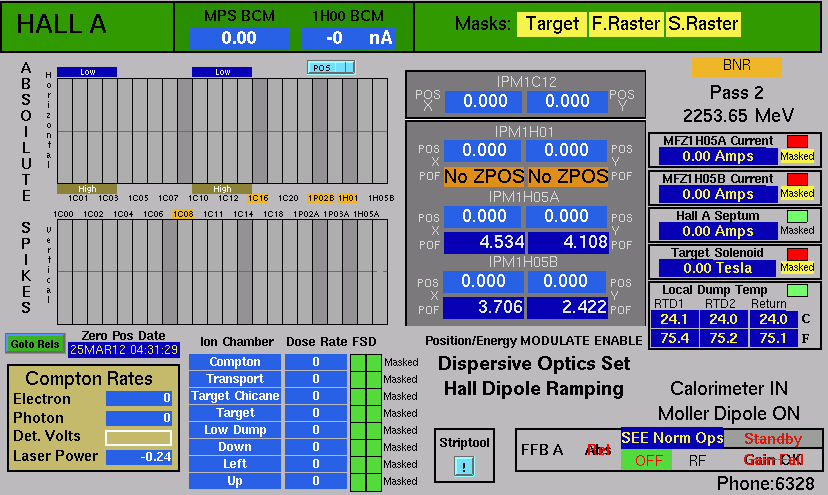This screenshot has width=828, height=495.
Task: Click the right No ZPOS orange field
Action: pos(568,176)
